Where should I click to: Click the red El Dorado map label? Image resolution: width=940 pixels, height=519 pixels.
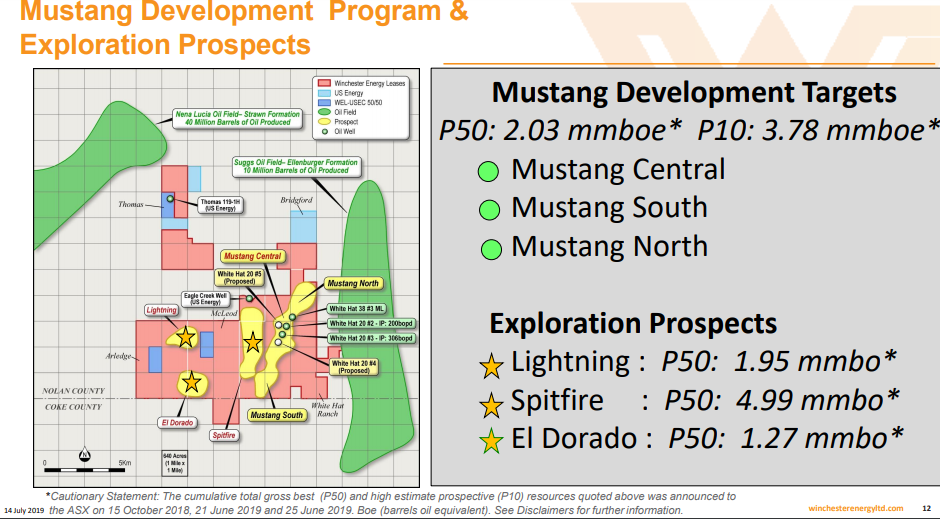pos(177,423)
